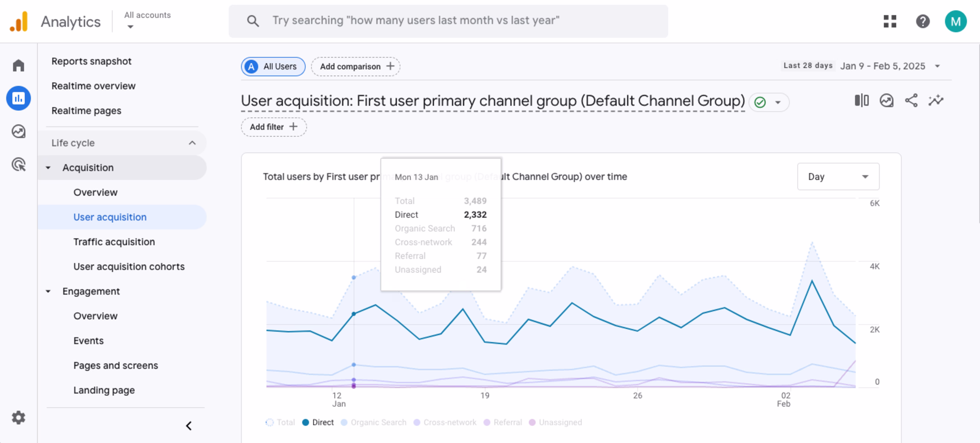The width and height of the screenshot is (980, 443).
Task: Toggle the Cross-network series in legend
Action: coord(450,422)
